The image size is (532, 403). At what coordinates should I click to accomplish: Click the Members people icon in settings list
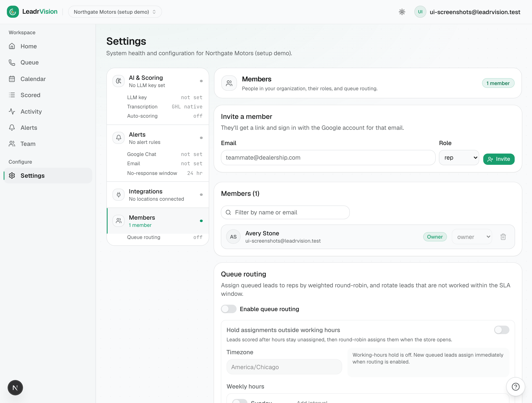[118, 221]
